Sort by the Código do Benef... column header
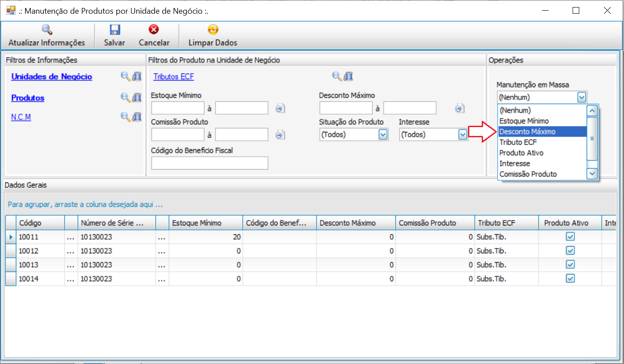The image size is (624, 364). 280,223
